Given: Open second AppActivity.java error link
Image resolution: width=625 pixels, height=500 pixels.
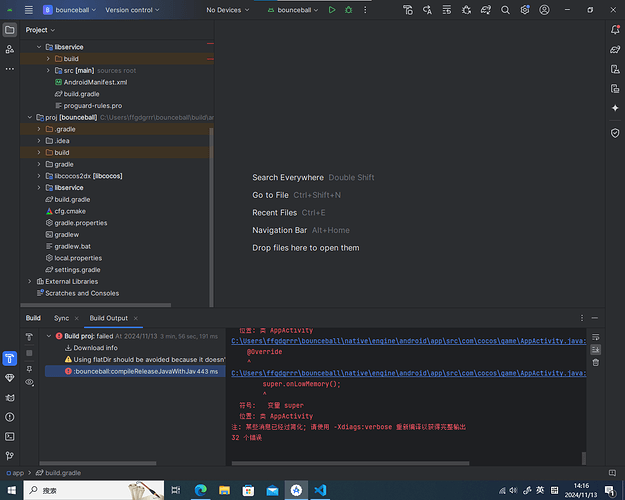Looking at the screenshot, I should pyautogui.click(x=409, y=373).
